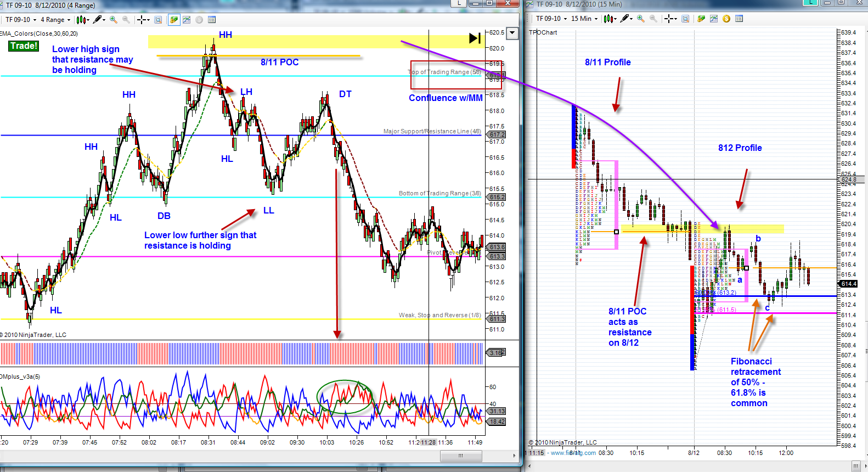Click the '8/11 POC' annotation text
The height and width of the screenshot is (472, 868).
point(280,62)
